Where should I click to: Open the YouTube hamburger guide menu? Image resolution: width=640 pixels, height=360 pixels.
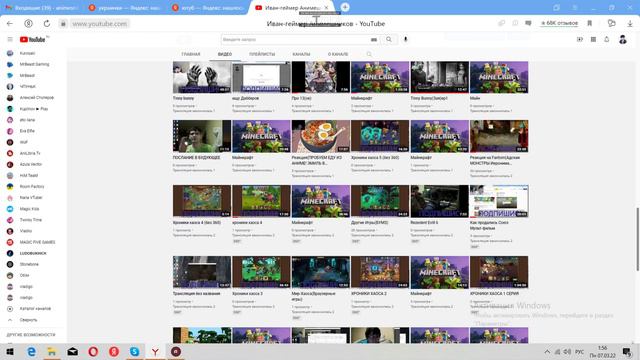point(10,40)
